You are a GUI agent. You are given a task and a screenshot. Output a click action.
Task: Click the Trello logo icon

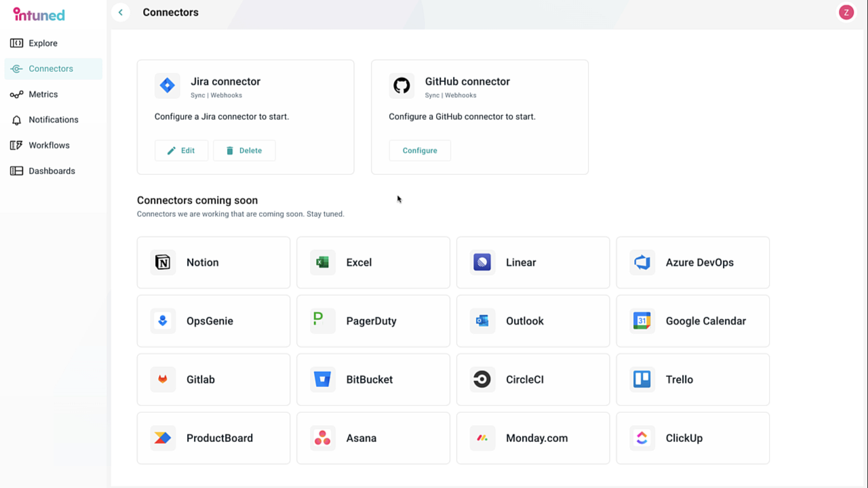point(642,380)
